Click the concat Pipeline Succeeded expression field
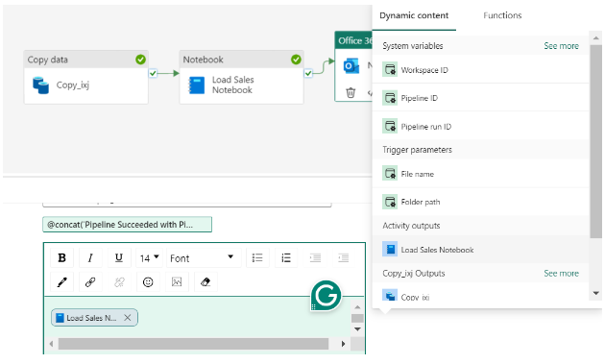 [127, 225]
